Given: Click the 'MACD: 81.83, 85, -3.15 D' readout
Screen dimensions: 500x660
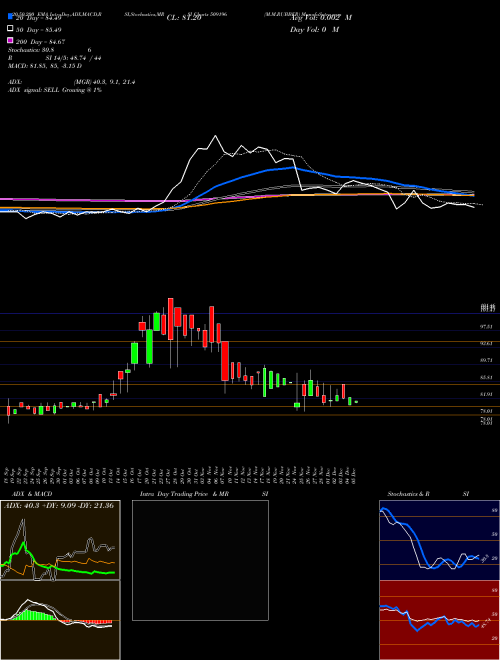Looking at the screenshot, I should click(x=45, y=66).
